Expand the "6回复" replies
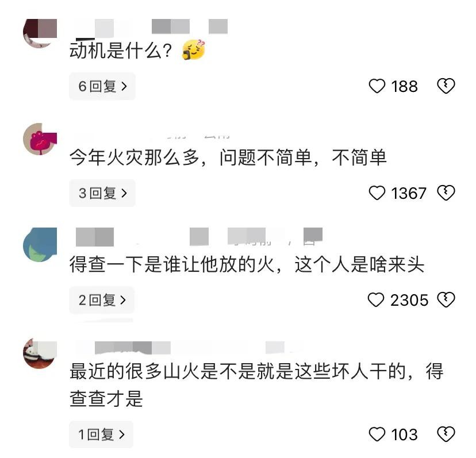This screenshot has width=476, height=458. [102, 86]
